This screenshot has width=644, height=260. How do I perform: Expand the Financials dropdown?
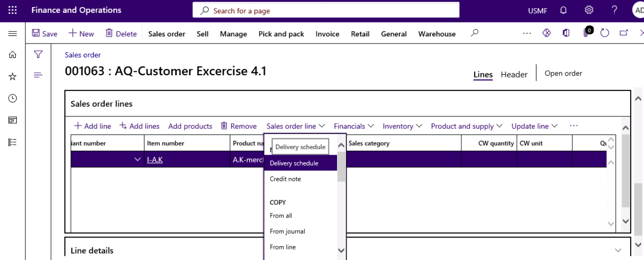pyautogui.click(x=353, y=126)
